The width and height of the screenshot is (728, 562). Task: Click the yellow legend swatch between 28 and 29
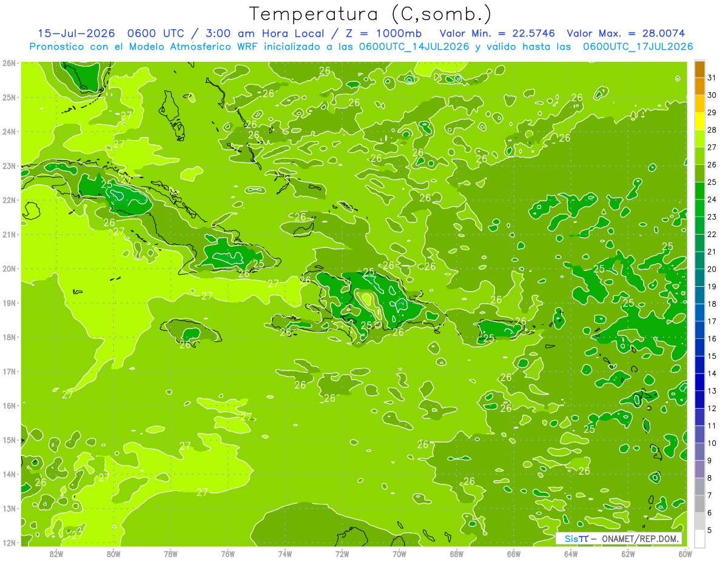click(699, 122)
